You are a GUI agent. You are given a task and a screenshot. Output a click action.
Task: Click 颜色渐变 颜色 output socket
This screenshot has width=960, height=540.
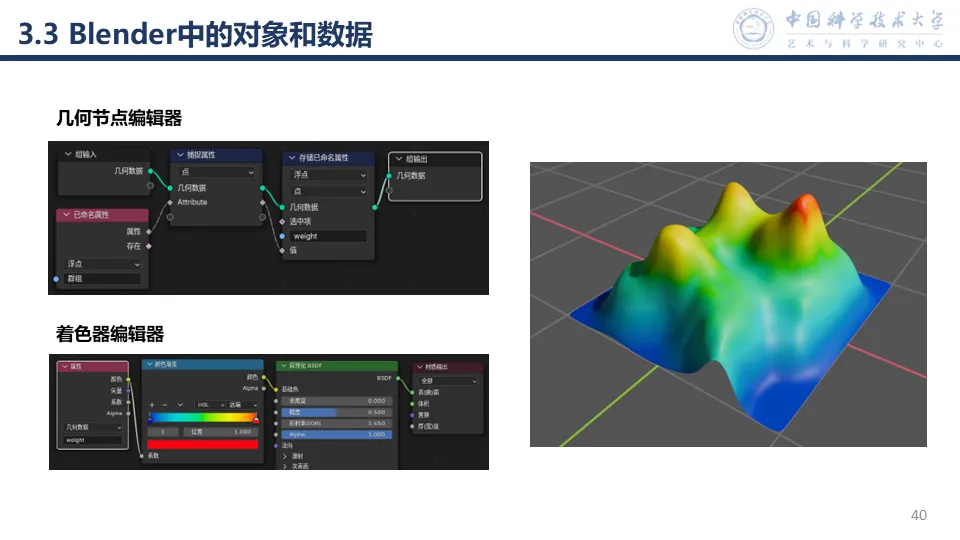click(264, 377)
